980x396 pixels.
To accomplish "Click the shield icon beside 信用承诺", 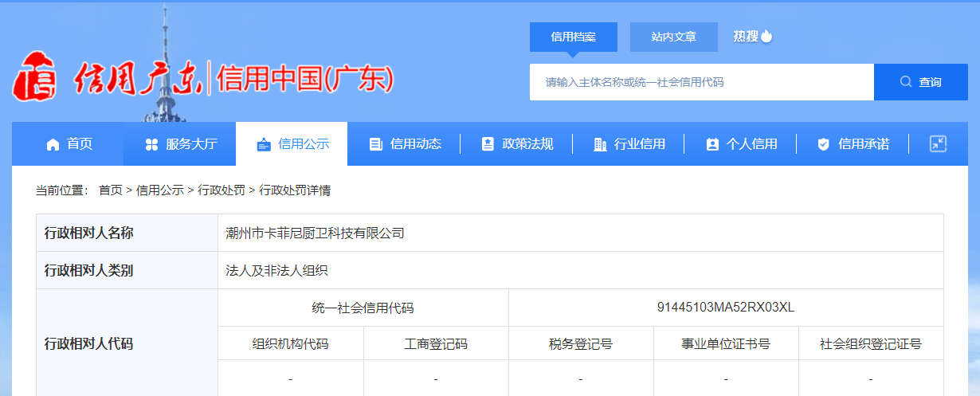I will [824, 144].
